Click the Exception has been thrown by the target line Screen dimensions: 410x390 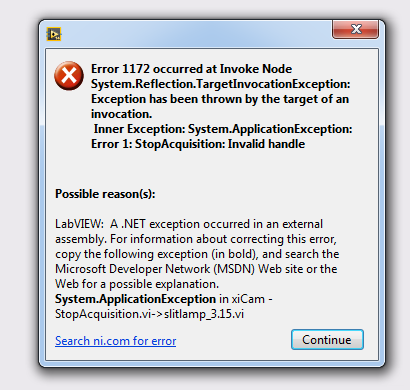(220, 99)
